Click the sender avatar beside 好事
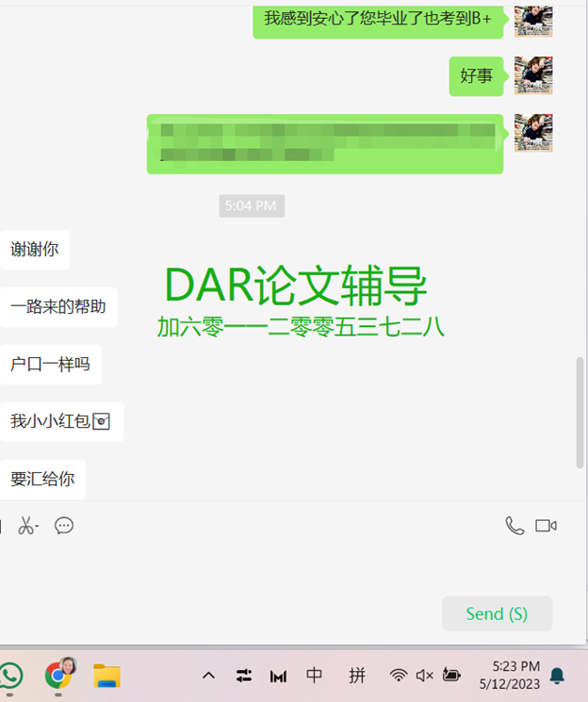 [533, 75]
